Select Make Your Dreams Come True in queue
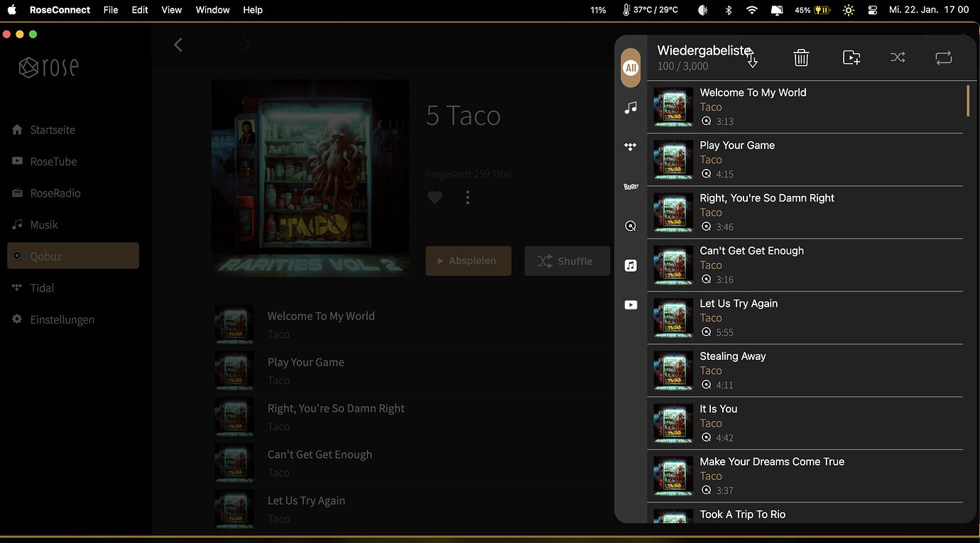The width and height of the screenshot is (980, 543). (805, 476)
